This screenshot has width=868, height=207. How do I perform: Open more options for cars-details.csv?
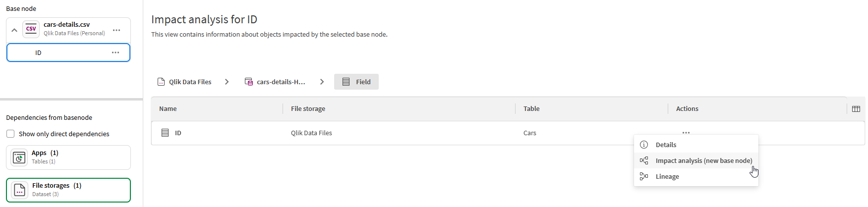116,30
